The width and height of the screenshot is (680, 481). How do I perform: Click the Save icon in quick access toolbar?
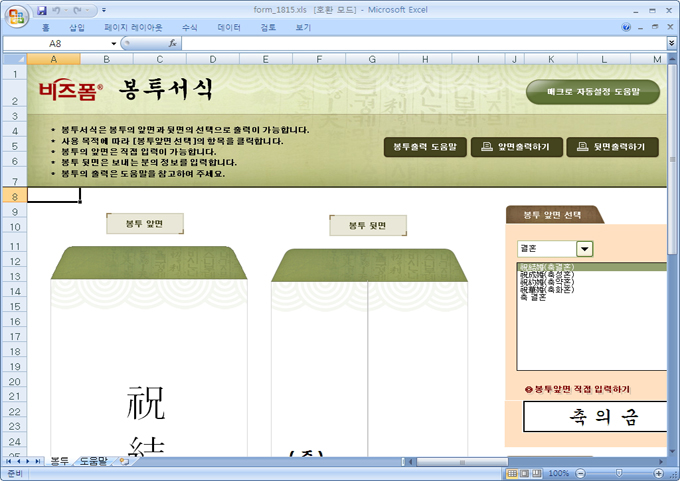coord(42,10)
